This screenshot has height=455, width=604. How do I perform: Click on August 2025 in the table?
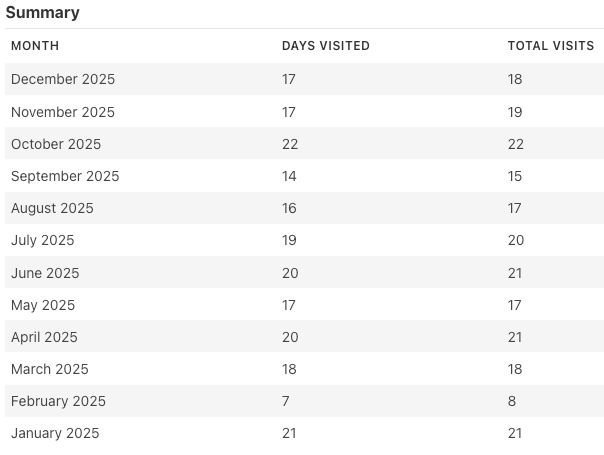point(52,208)
